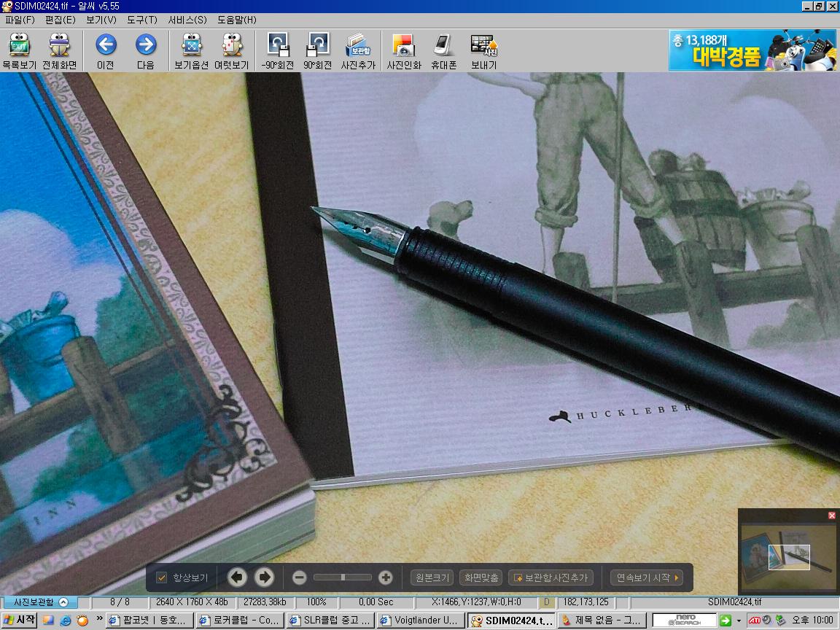Image resolution: width=840 pixels, height=630 pixels.
Task: Start slideshow with 연속보기 시작 button
Action: [x=647, y=578]
